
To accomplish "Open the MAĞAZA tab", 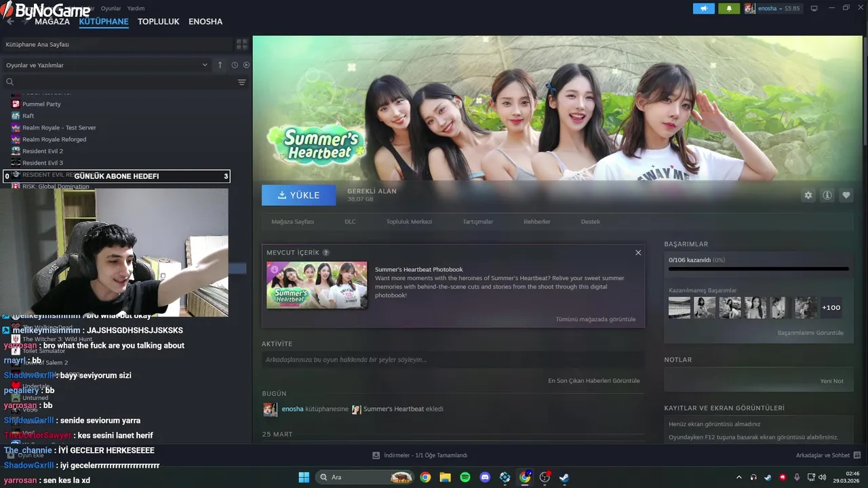I will (x=52, y=22).
